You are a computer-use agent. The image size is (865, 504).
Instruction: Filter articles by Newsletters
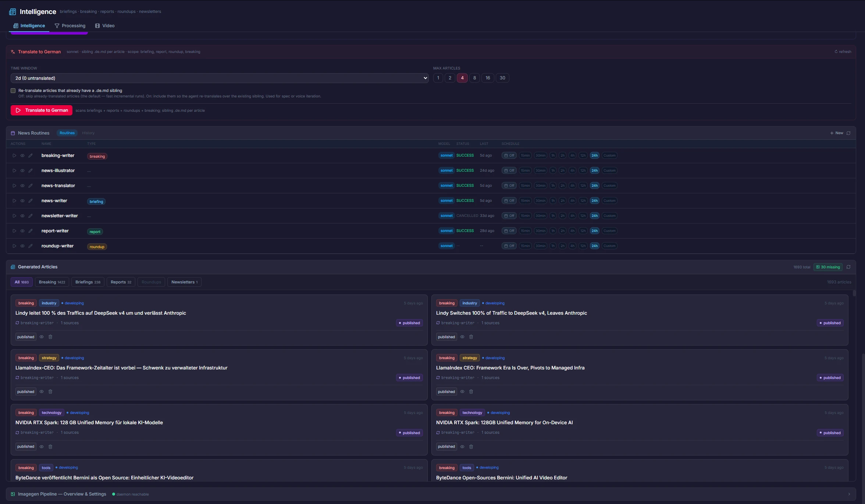tap(184, 282)
